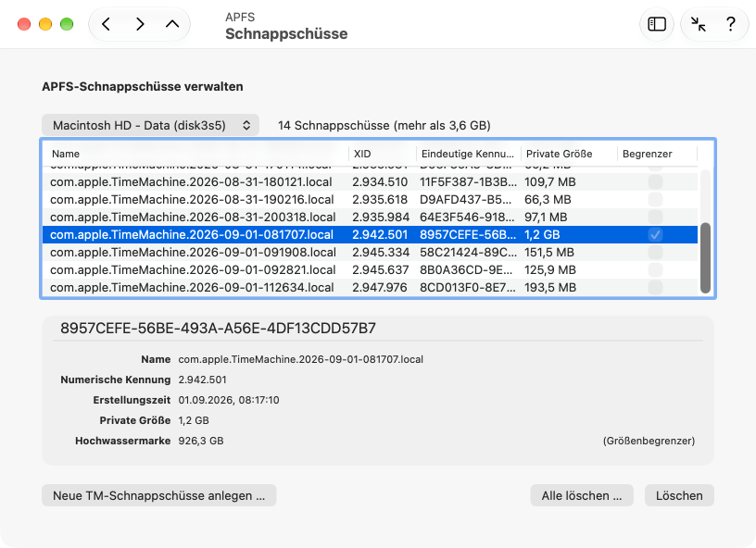Sort by Private Größe column header
This screenshot has width=756, height=548.
tap(569, 154)
